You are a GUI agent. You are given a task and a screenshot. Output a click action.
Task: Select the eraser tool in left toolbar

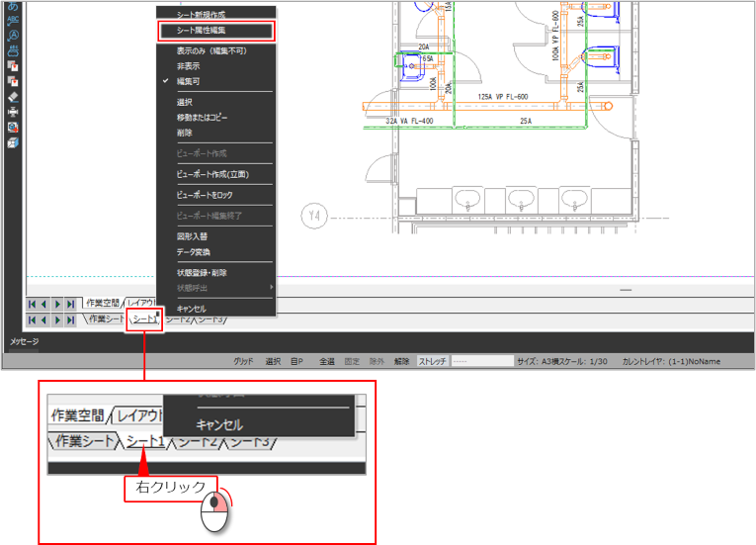coord(13,97)
